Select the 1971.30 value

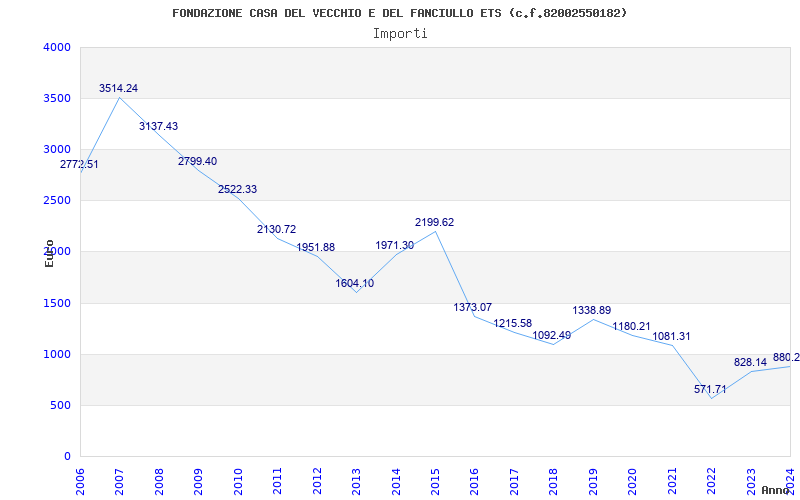(394, 245)
